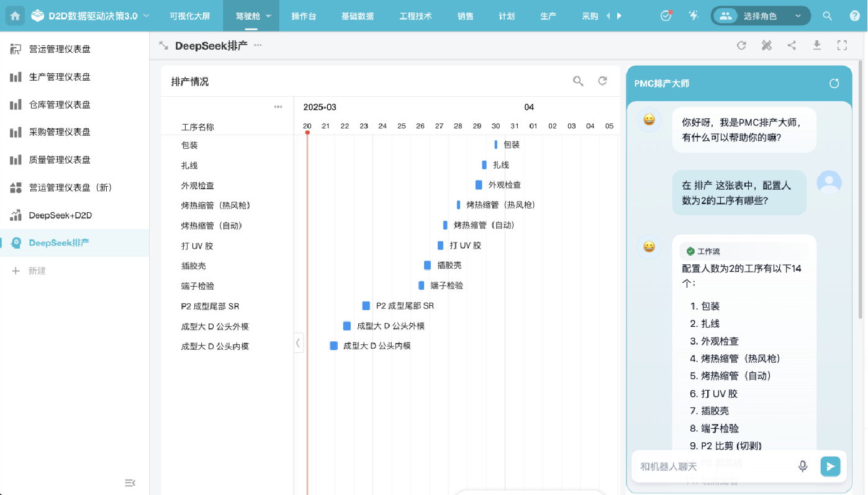Select the 插胶壳 row in process list
The width and height of the screenshot is (868, 495).
click(x=227, y=266)
